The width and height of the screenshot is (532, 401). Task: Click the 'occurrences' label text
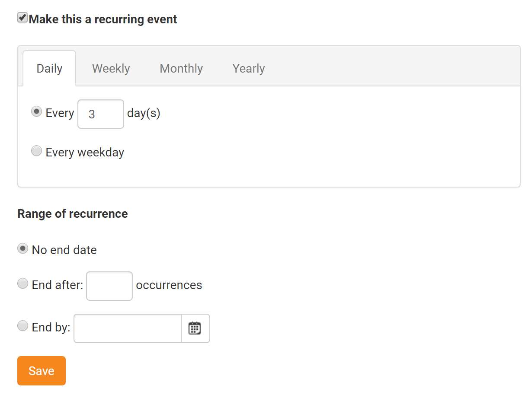(169, 285)
